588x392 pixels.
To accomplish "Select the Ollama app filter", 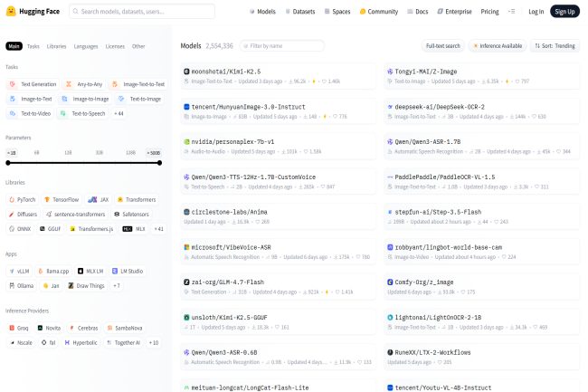I will click(23, 285).
